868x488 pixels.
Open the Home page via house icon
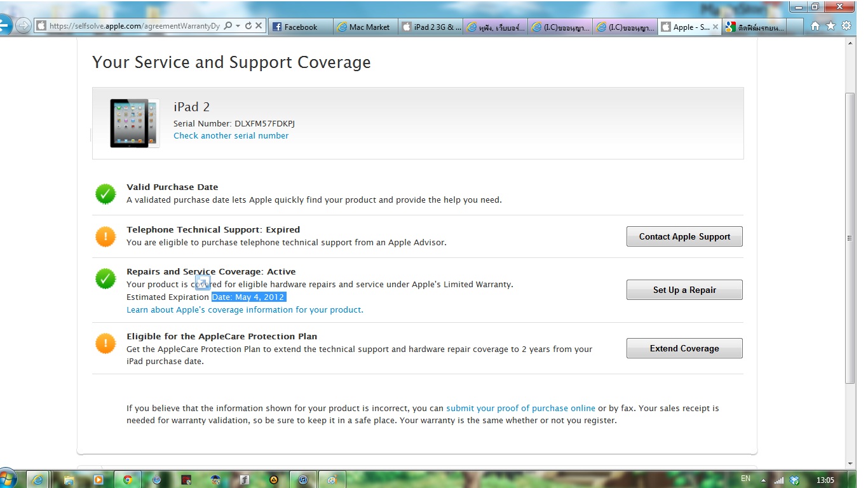[x=815, y=26]
